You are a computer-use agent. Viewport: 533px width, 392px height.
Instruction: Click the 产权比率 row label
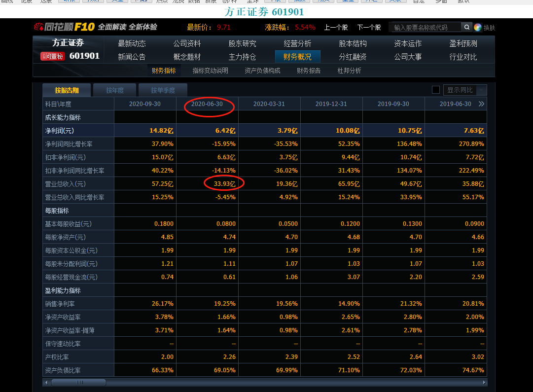pyautogui.click(x=57, y=357)
